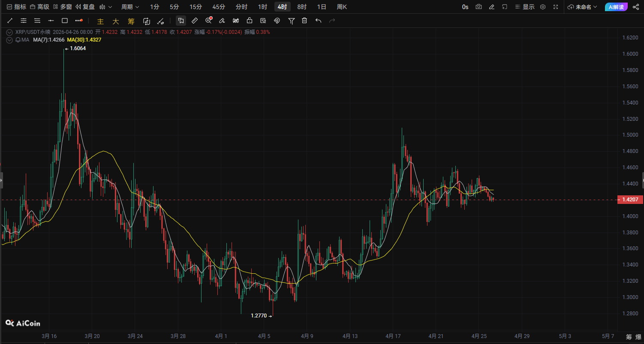
Task: Toggle the MA indicator alert bell
Action: (18, 40)
